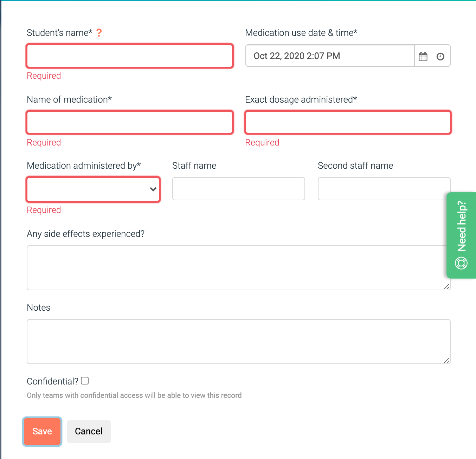Save the medication record
476x459 pixels.
pos(42,431)
